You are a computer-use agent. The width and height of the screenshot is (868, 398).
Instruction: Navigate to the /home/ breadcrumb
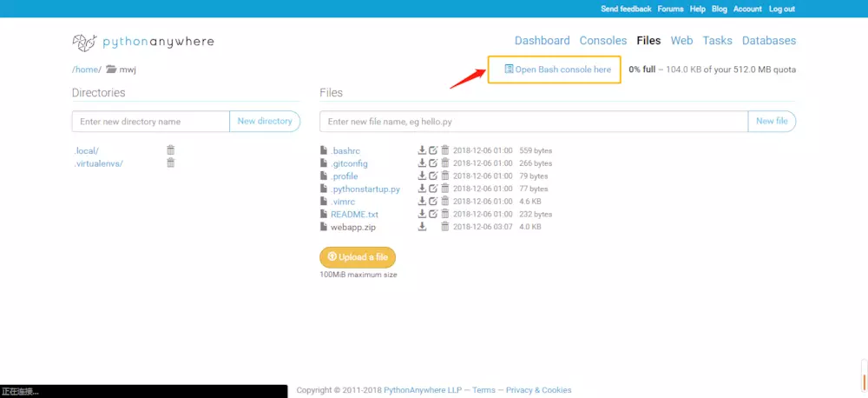pyautogui.click(x=87, y=70)
